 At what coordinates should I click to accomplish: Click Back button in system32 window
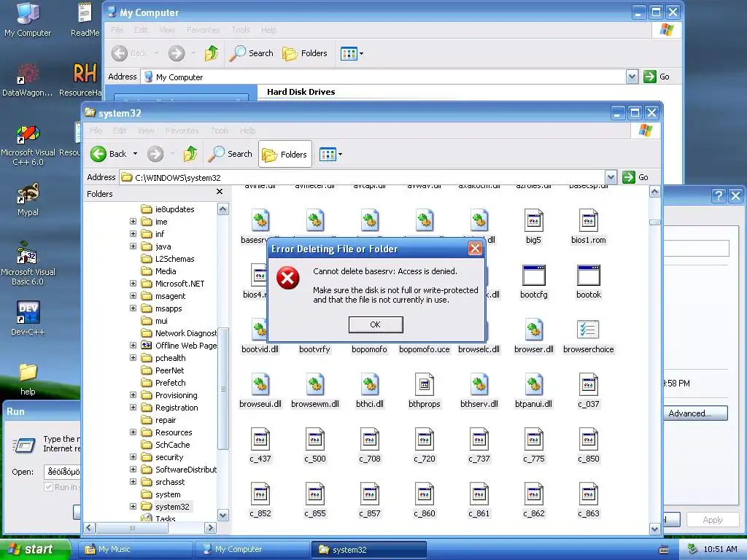pos(109,154)
